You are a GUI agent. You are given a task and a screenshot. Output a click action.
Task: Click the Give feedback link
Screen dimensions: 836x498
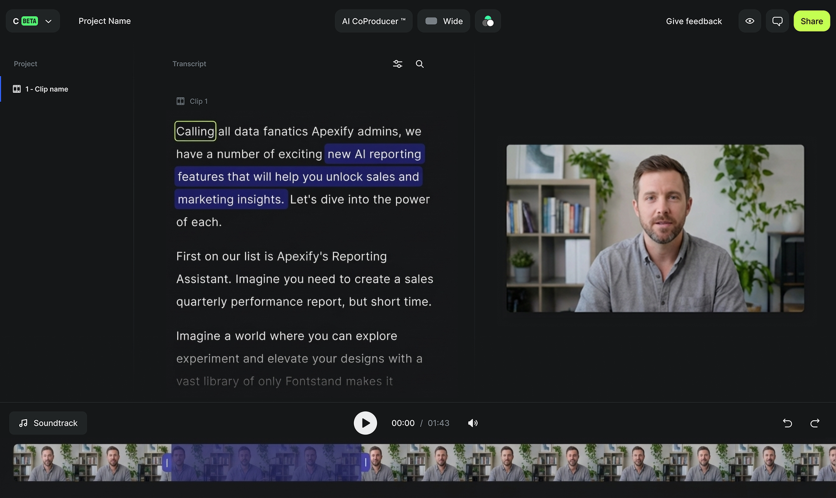coord(693,21)
